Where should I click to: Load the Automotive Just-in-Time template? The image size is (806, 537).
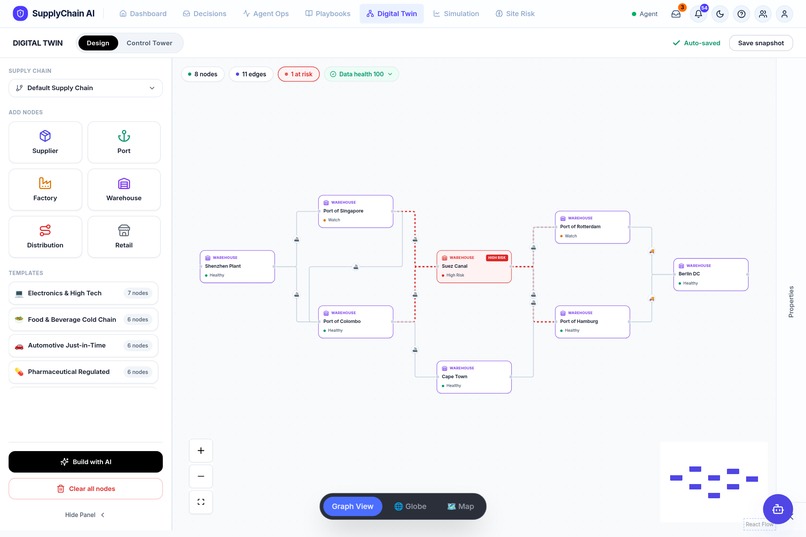coord(83,345)
